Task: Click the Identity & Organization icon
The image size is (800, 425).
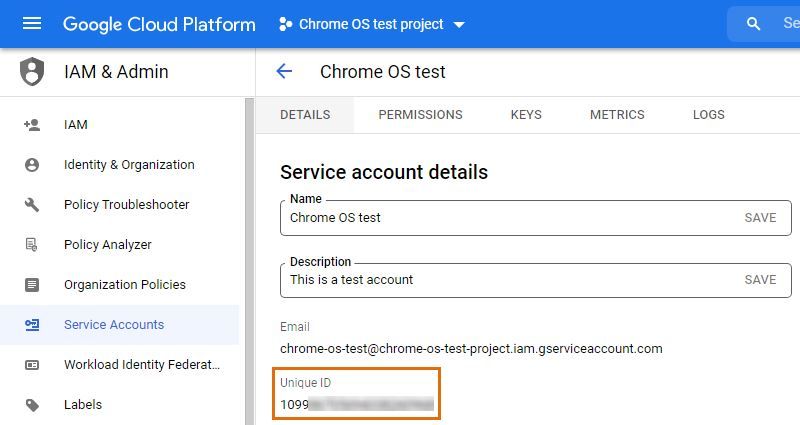Action: click(x=32, y=165)
